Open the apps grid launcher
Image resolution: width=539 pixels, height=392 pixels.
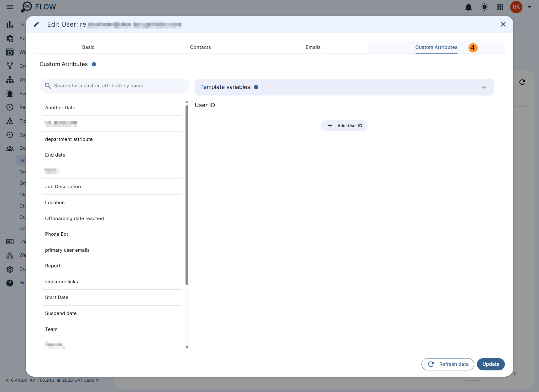click(x=500, y=7)
